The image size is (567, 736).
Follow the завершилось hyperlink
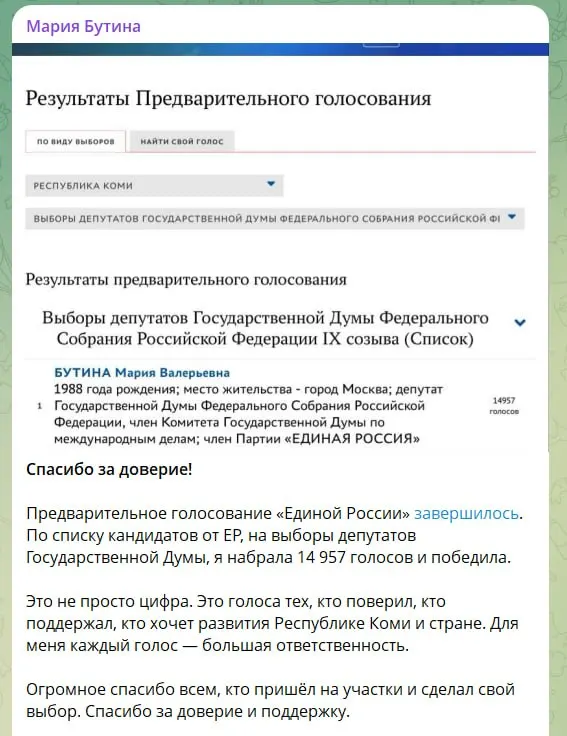click(x=466, y=514)
